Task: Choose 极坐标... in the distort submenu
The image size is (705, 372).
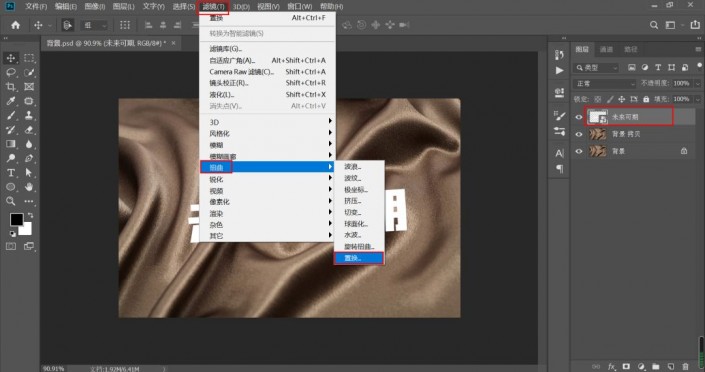Action: [x=359, y=189]
